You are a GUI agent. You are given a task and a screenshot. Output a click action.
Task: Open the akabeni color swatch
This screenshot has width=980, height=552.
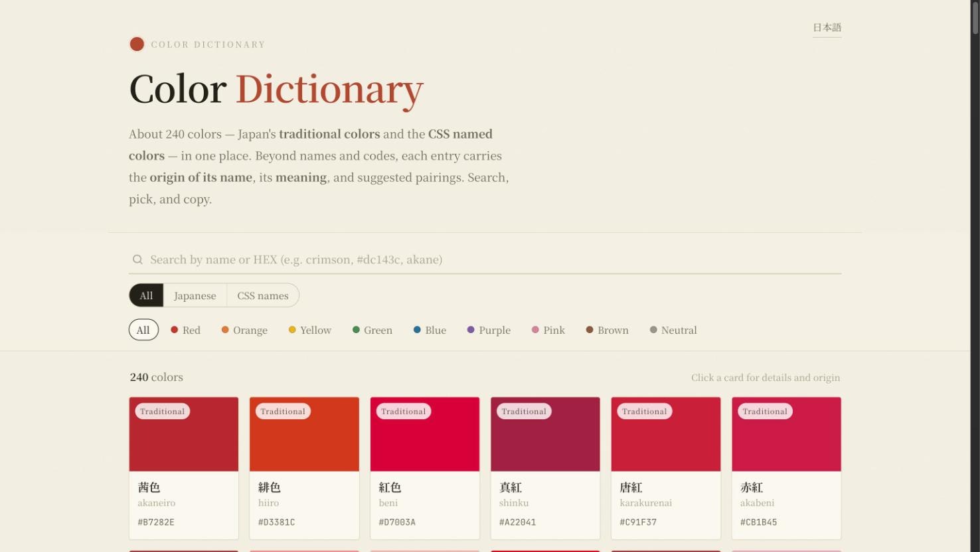point(786,435)
